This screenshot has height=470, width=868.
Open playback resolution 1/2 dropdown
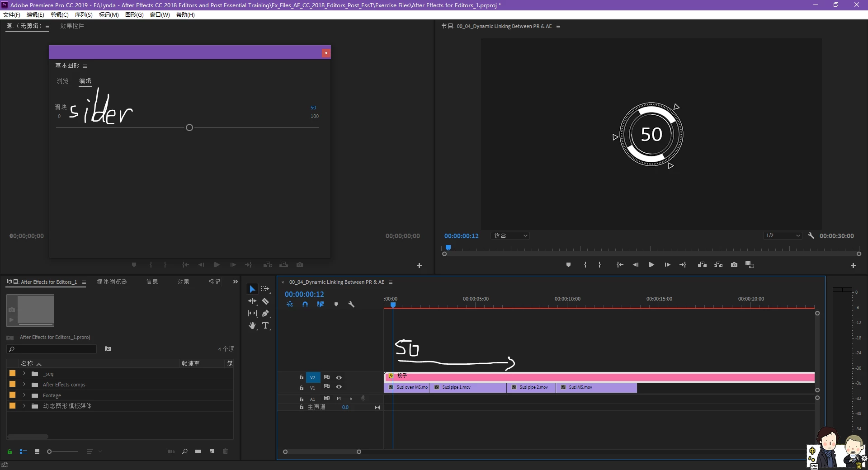(x=783, y=236)
